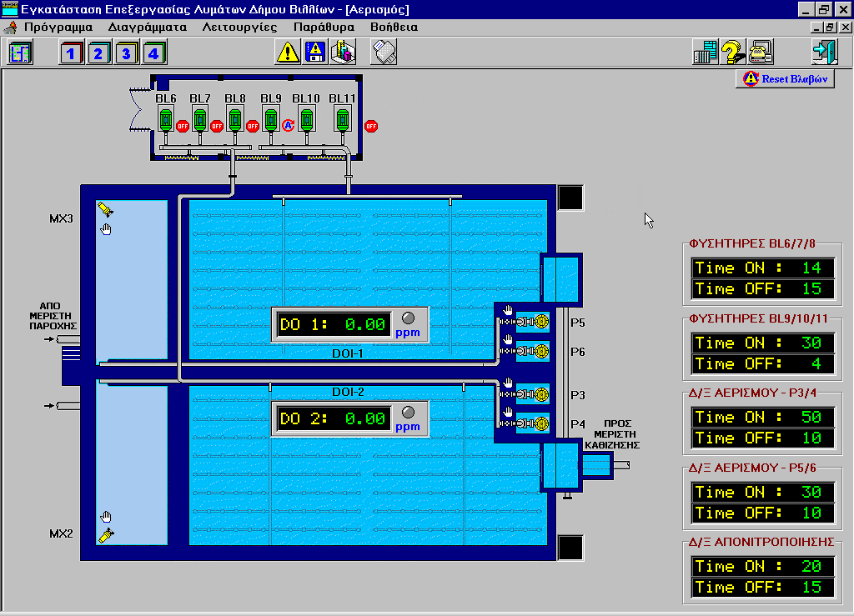Open the Παράθυρα menu

[x=324, y=27]
